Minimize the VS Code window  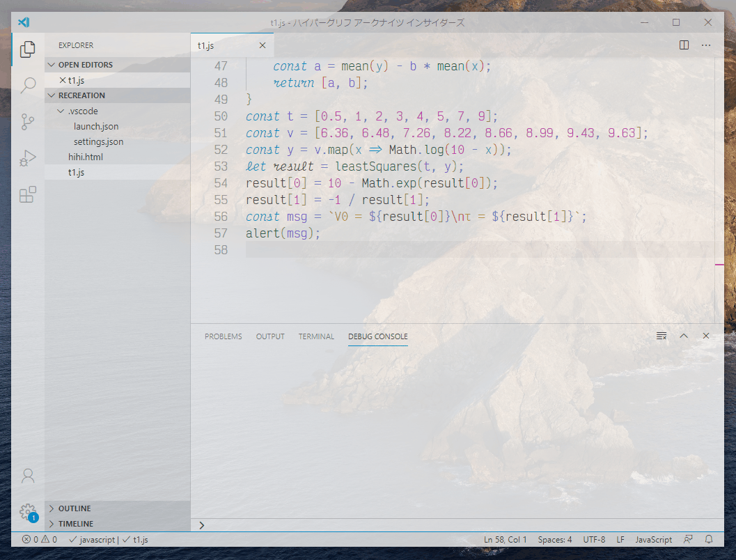point(645,22)
